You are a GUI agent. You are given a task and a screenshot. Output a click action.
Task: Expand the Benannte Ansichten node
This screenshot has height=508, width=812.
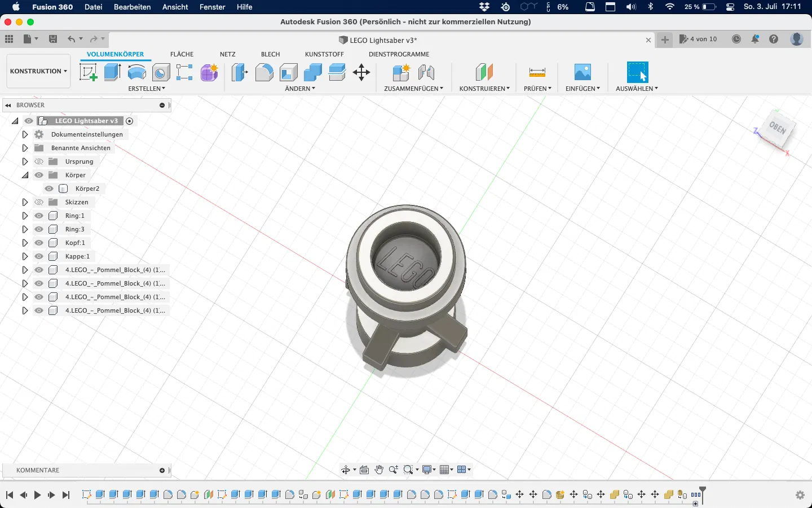click(25, 148)
